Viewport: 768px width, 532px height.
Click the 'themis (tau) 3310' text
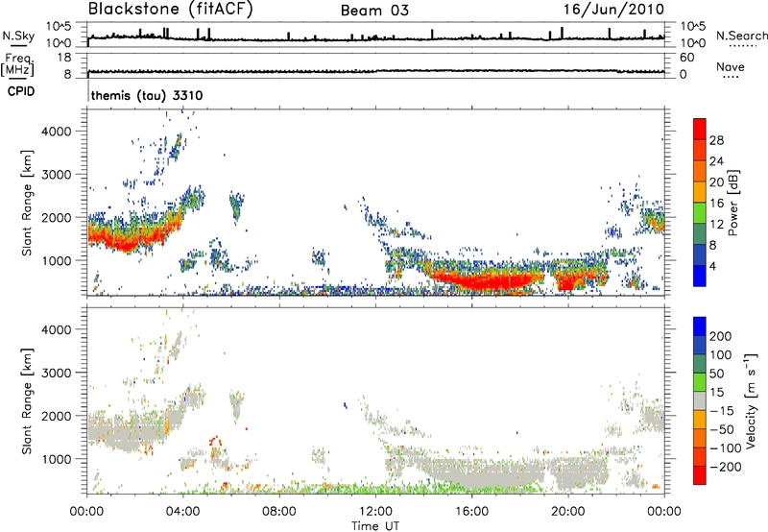pos(147,95)
